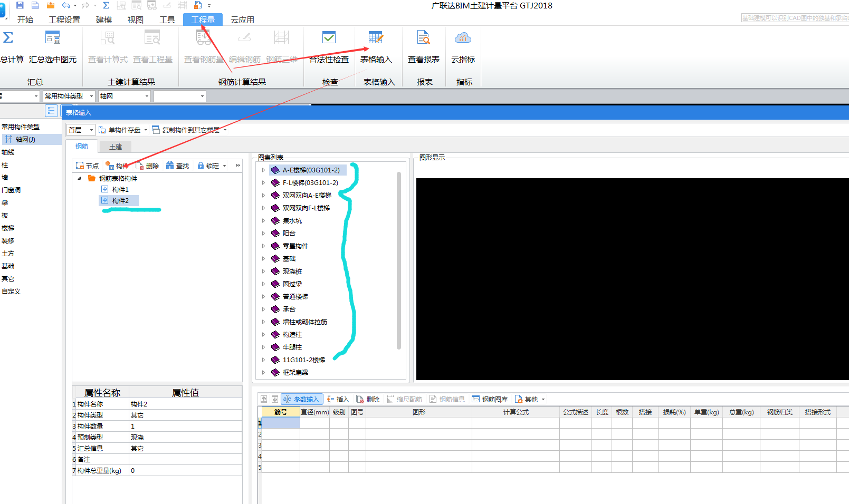Open the 工程设置 ribbon tab

[64, 20]
